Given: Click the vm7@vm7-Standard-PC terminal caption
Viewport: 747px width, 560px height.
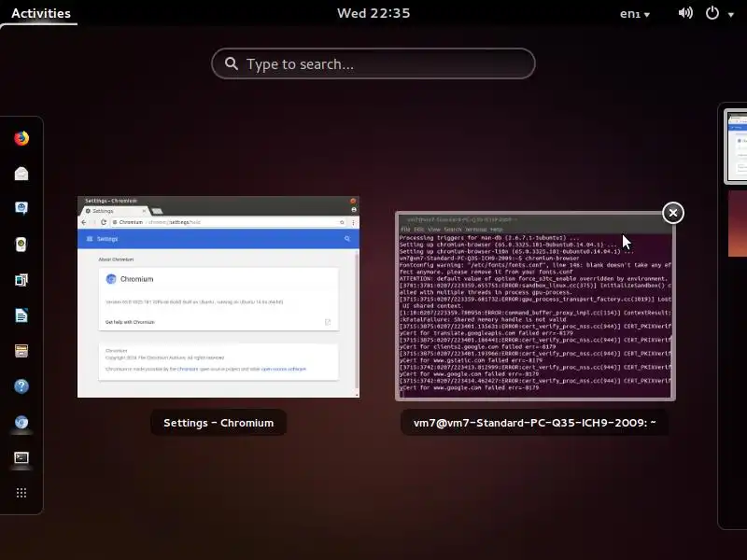Looking at the screenshot, I should point(534,423).
